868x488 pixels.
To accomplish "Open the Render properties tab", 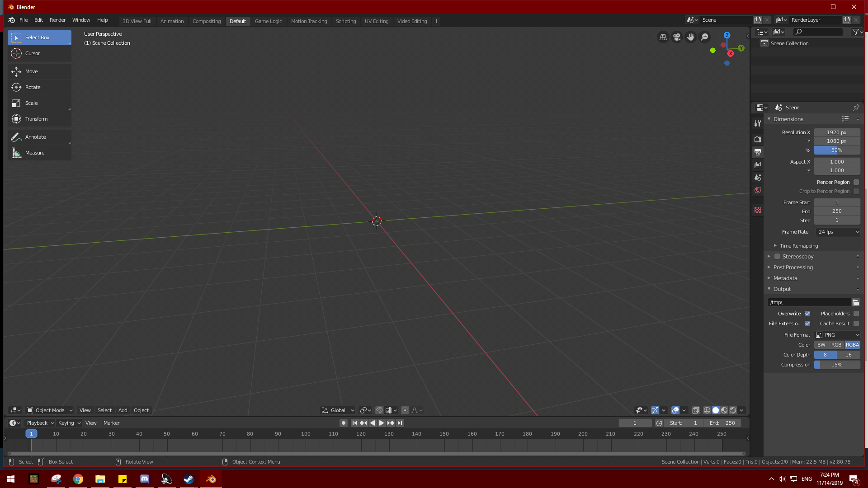I will [758, 140].
